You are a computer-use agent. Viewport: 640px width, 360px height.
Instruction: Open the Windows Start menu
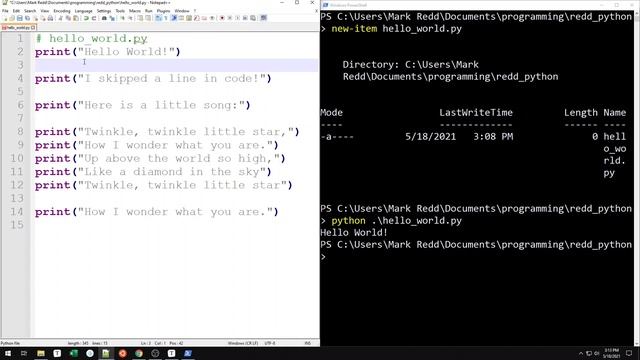[8, 353]
